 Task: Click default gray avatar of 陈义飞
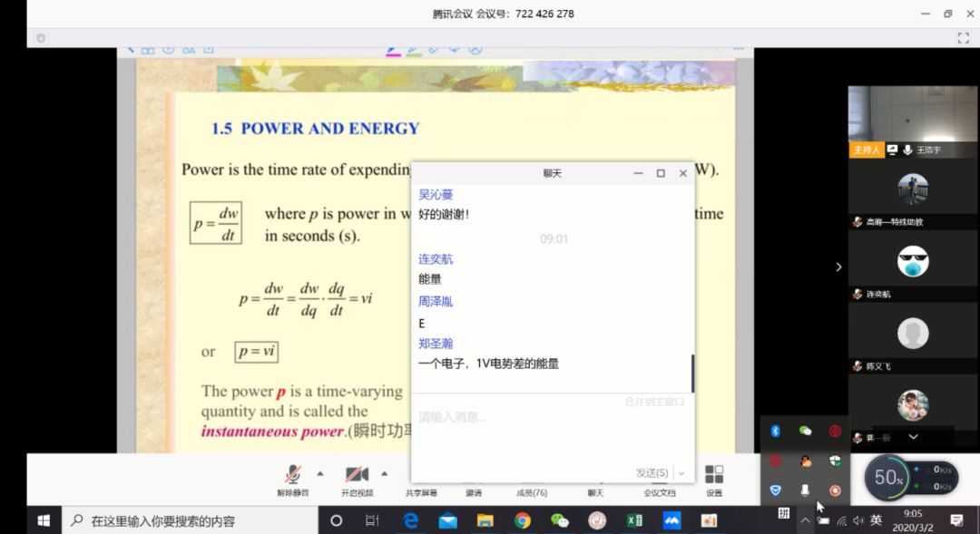tap(913, 334)
